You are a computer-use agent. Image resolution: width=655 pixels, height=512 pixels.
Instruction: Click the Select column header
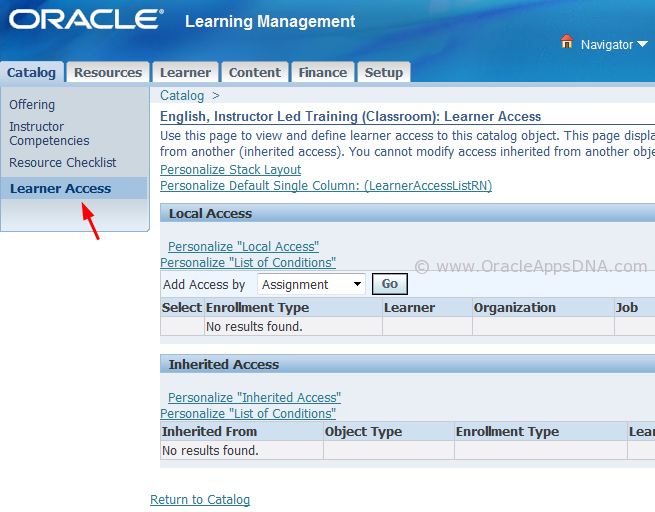182,307
